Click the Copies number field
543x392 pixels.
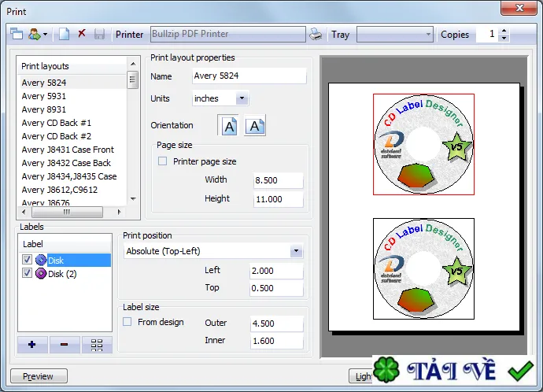[x=487, y=34]
